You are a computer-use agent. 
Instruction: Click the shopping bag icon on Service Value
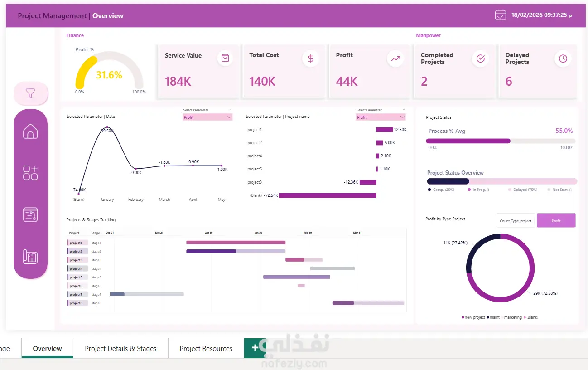225,58
